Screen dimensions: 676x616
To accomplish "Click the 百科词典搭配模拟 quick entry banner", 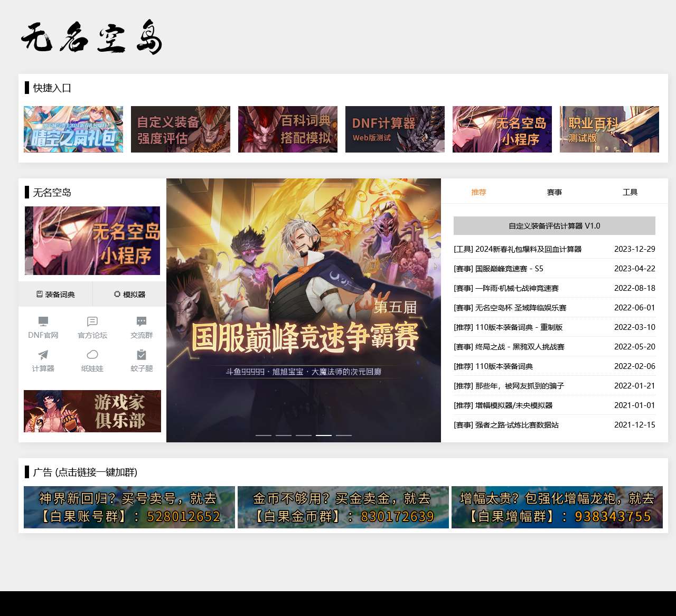I will click(x=288, y=129).
